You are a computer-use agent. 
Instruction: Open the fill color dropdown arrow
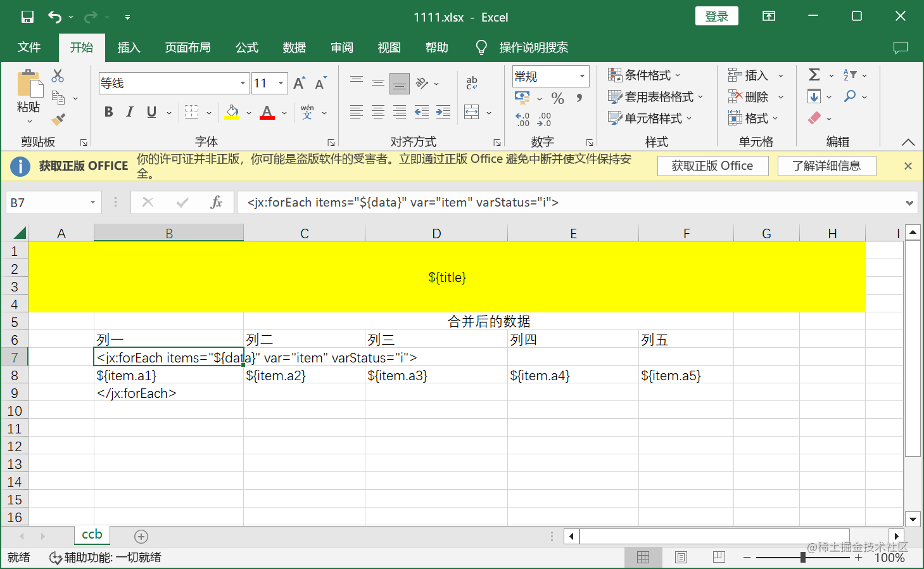248,112
